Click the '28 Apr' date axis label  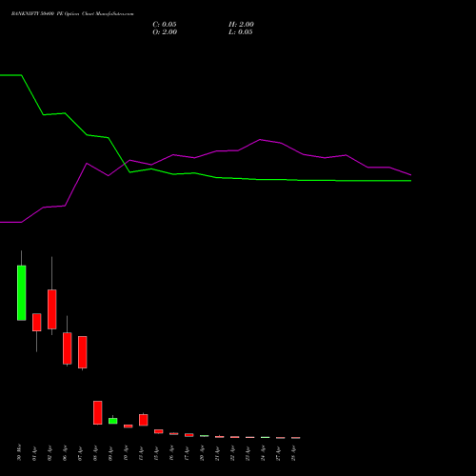click(293, 453)
